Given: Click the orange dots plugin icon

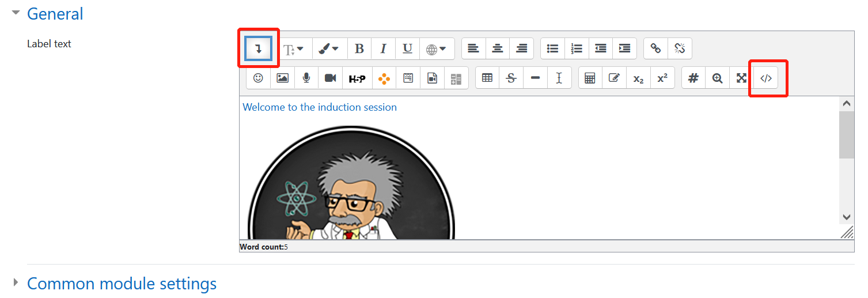Looking at the screenshot, I should click(x=384, y=78).
